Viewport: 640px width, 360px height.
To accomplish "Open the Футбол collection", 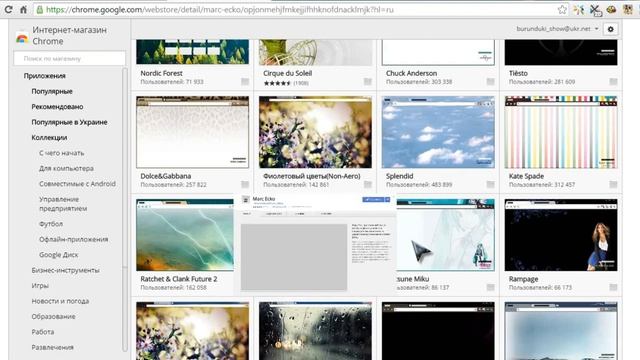I will (51, 224).
